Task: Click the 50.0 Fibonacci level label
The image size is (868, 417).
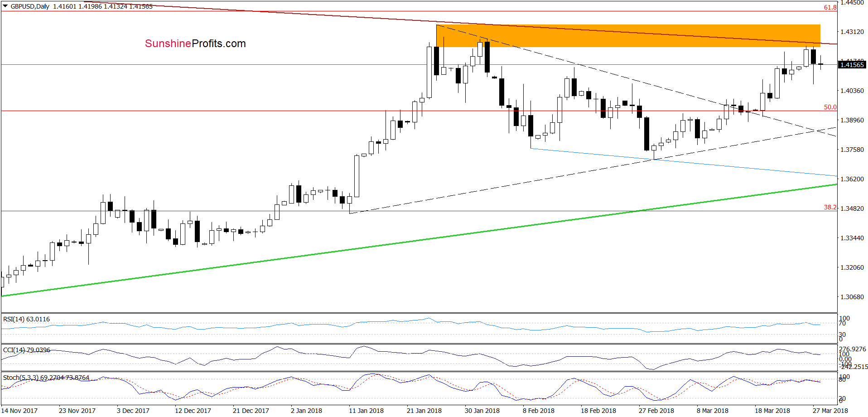Action: pyautogui.click(x=830, y=107)
